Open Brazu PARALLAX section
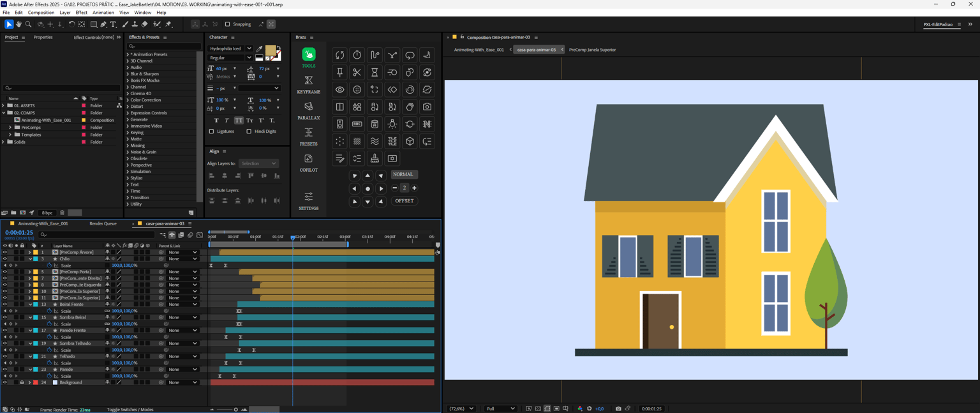 [x=309, y=110]
